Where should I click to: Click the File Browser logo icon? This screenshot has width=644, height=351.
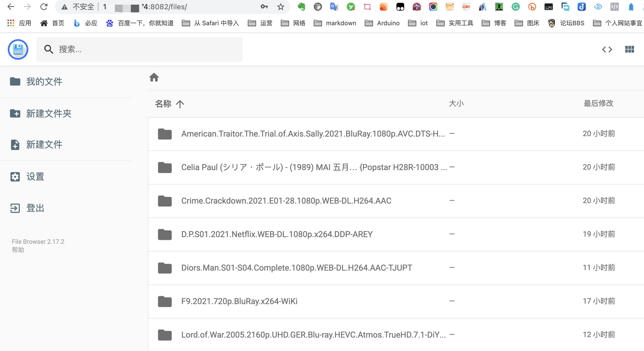click(18, 50)
